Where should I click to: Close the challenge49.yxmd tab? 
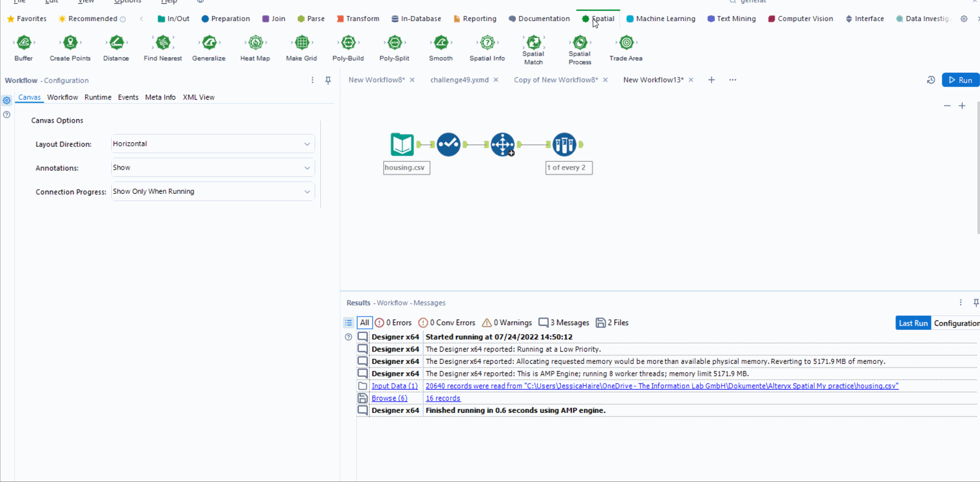(x=496, y=80)
